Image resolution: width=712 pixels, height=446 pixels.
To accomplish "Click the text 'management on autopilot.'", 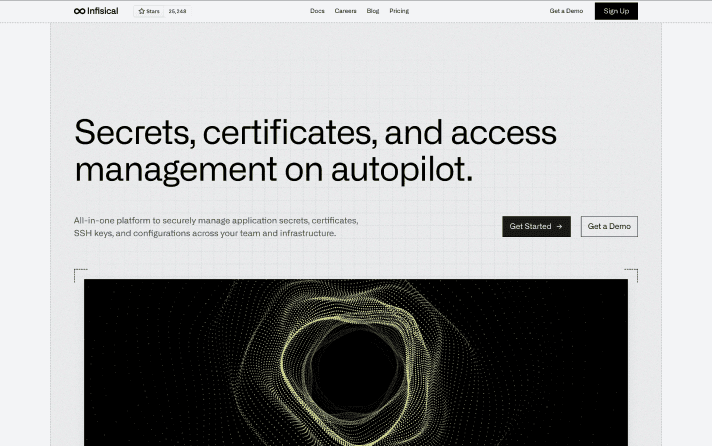I will [274, 170].
